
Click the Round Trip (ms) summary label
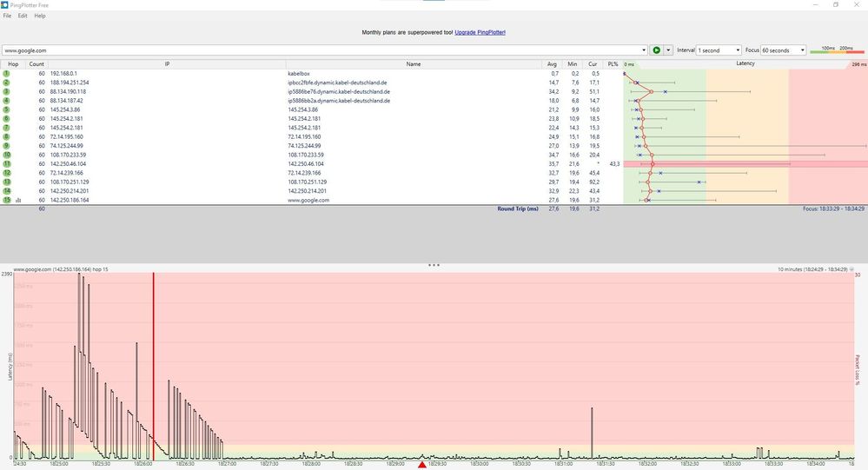[x=518, y=209]
